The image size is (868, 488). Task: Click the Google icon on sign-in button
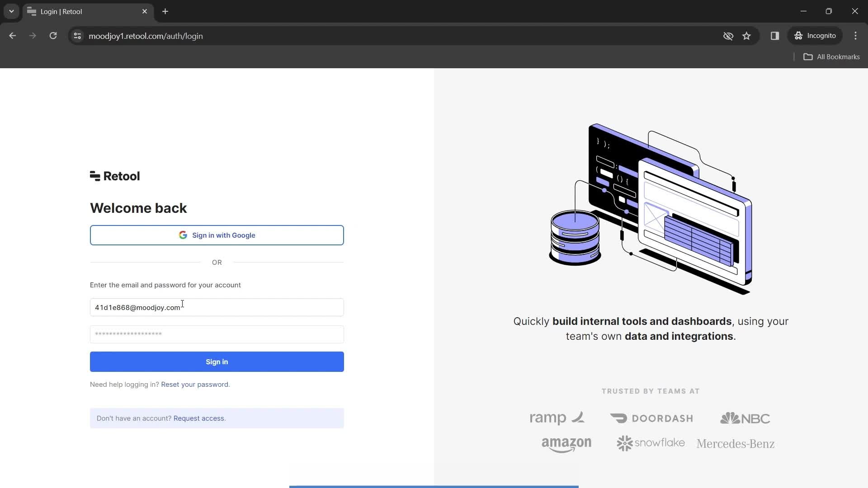point(183,235)
